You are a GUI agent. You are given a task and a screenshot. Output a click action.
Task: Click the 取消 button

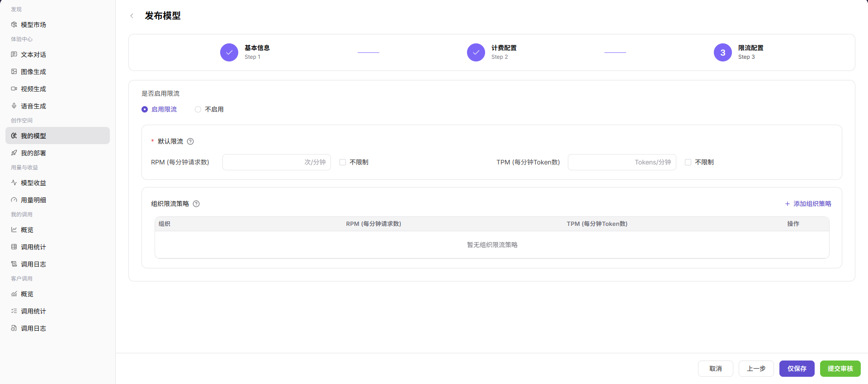click(x=716, y=369)
